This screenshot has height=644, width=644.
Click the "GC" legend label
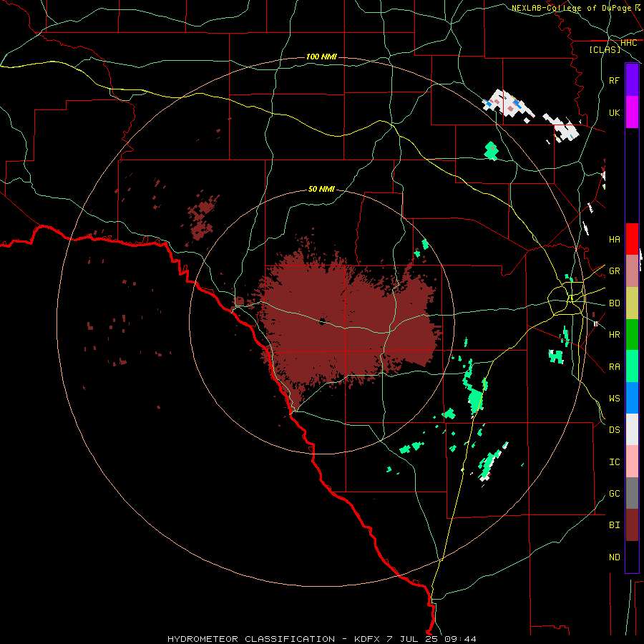tap(615, 494)
